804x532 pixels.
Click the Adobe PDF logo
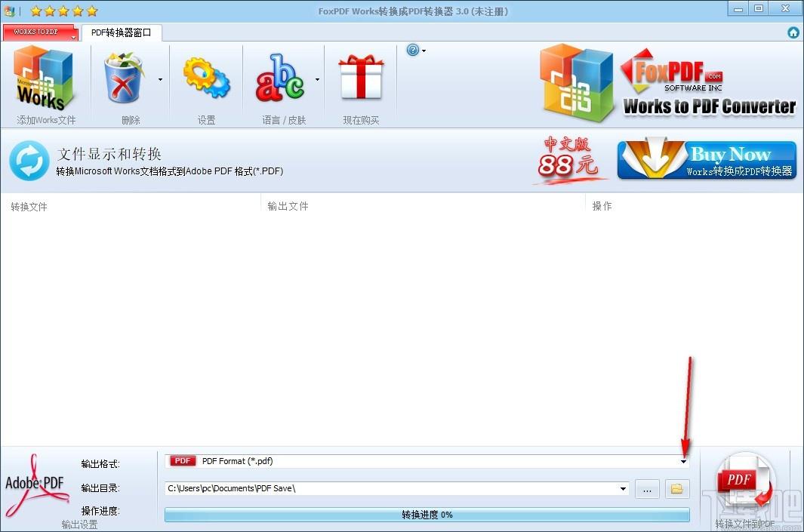click(x=35, y=485)
